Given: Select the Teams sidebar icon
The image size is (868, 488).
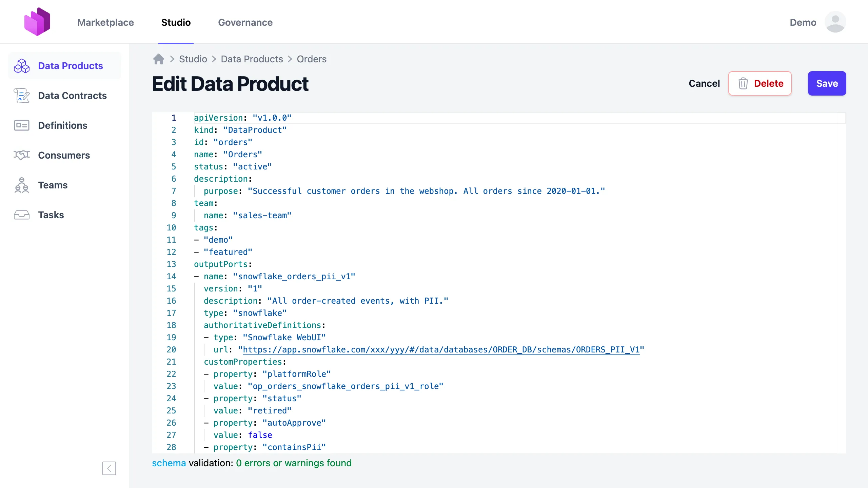Looking at the screenshot, I should [x=21, y=185].
